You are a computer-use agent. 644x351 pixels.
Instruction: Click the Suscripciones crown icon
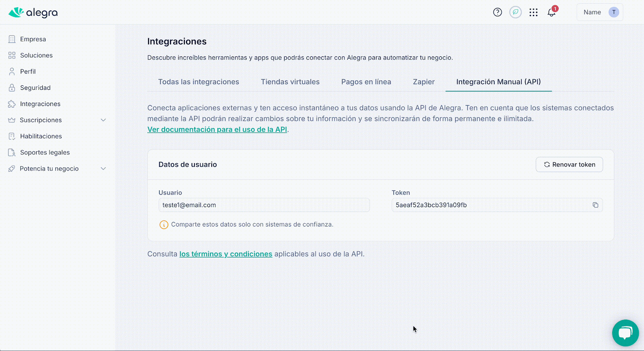[12, 120]
